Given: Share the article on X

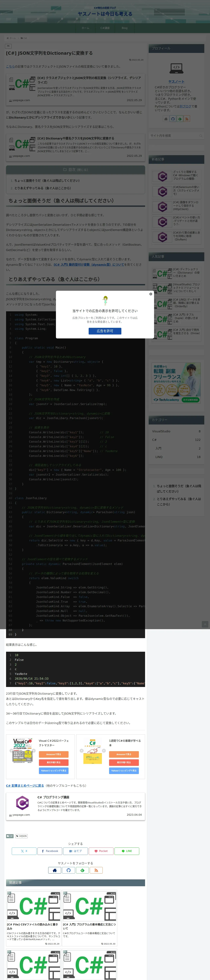Looking at the screenshot, I should (24, 851).
